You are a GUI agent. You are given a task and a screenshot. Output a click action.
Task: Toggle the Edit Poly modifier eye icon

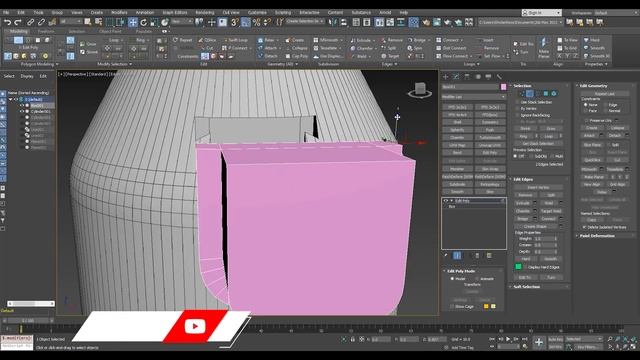(446, 201)
